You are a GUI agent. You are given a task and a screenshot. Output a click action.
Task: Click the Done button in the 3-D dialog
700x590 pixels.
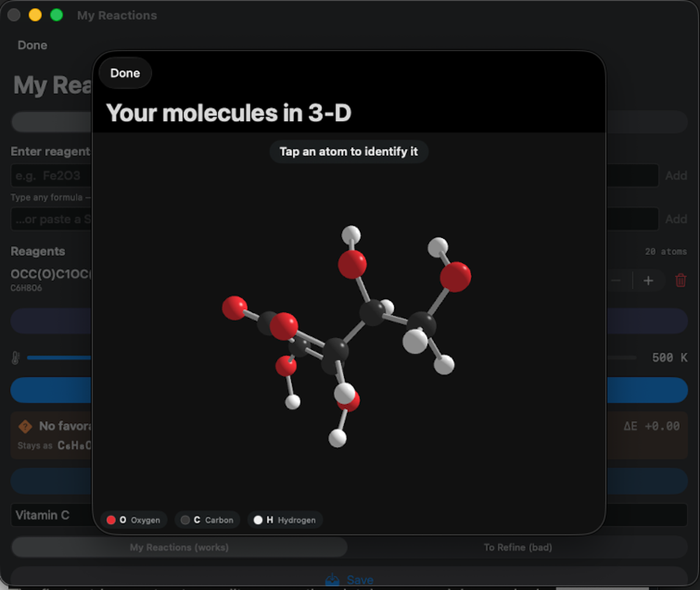click(125, 73)
